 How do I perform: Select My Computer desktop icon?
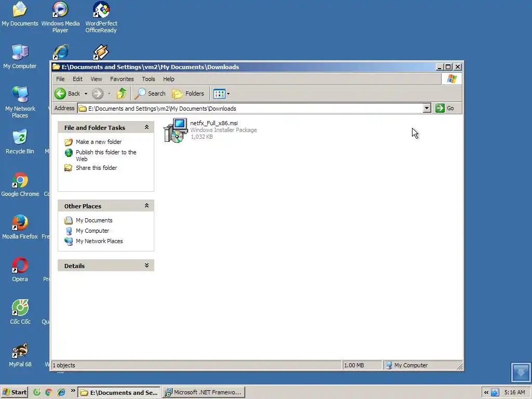[20, 57]
